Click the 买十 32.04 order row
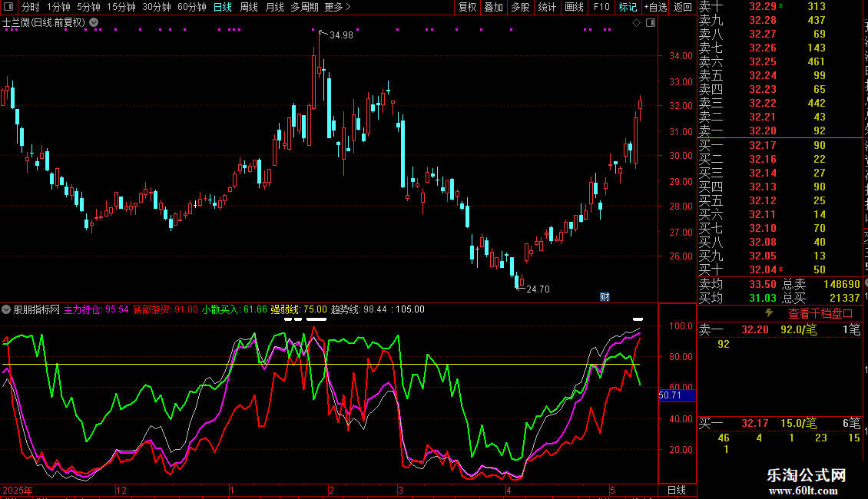This screenshot has width=868, height=499. [x=780, y=270]
